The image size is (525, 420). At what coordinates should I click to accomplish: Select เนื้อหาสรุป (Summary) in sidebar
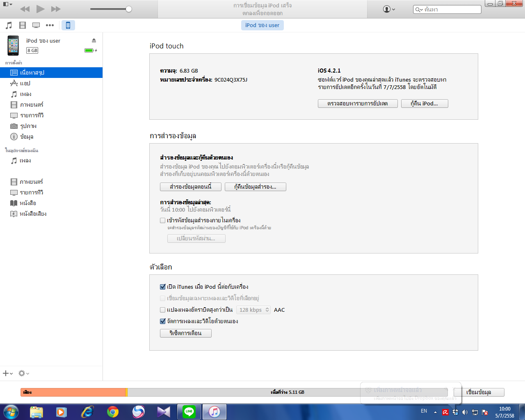[x=51, y=73]
